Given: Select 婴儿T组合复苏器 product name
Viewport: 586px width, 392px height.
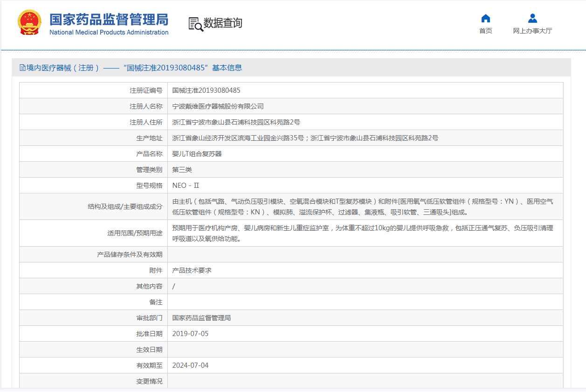Looking at the screenshot, I should pos(197,154).
